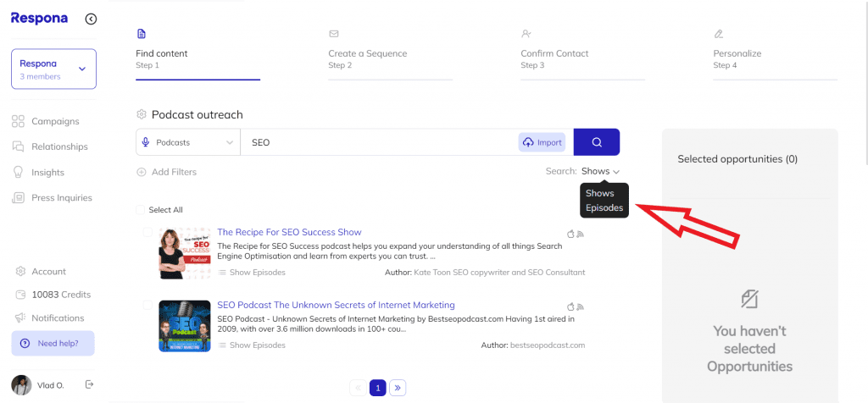Open campaign settings gear next to Podcast outreach
The width and height of the screenshot is (868, 403).
point(142,114)
